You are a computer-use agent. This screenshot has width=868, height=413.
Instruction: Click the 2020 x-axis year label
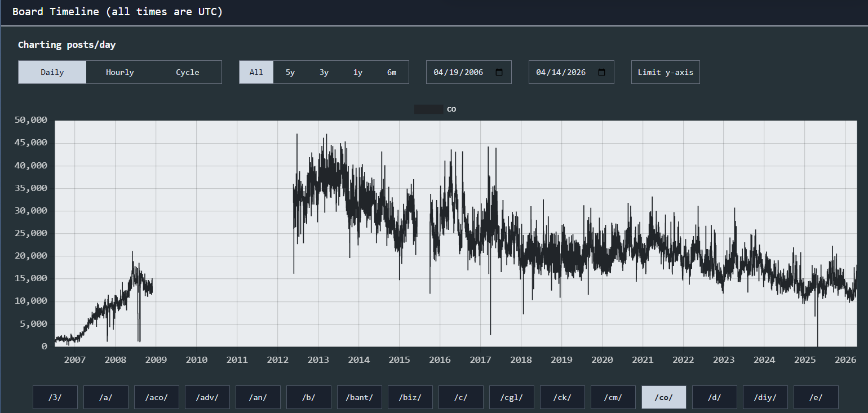click(603, 359)
